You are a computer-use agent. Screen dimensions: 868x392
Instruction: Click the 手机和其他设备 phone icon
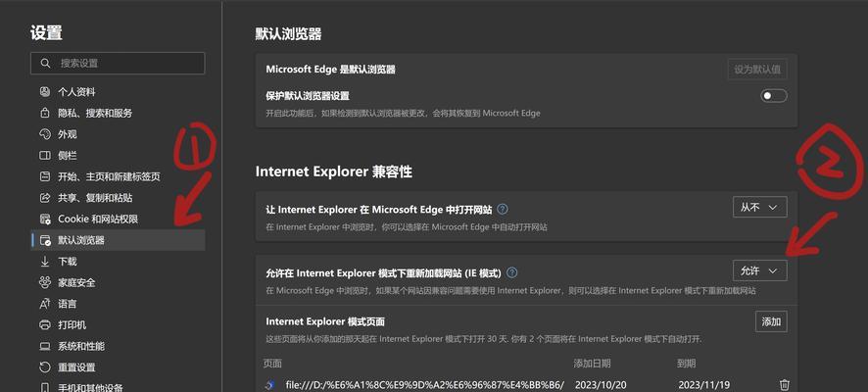pyautogui.click(x=45, y=387)
